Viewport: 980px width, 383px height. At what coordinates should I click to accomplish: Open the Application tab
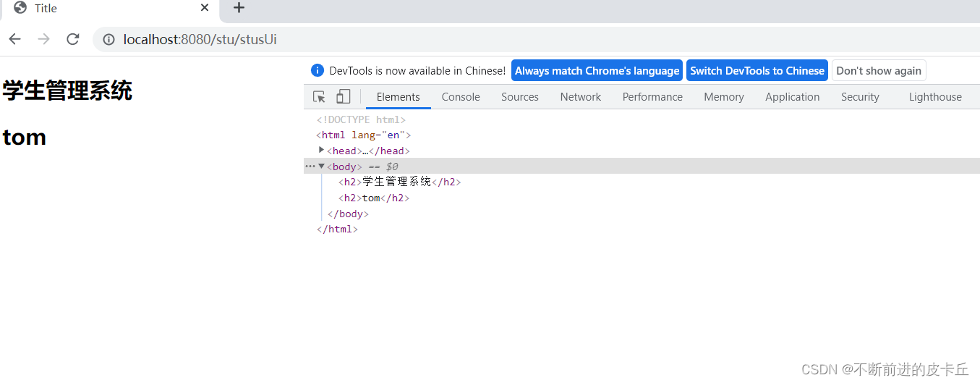(x=793, y=97)
